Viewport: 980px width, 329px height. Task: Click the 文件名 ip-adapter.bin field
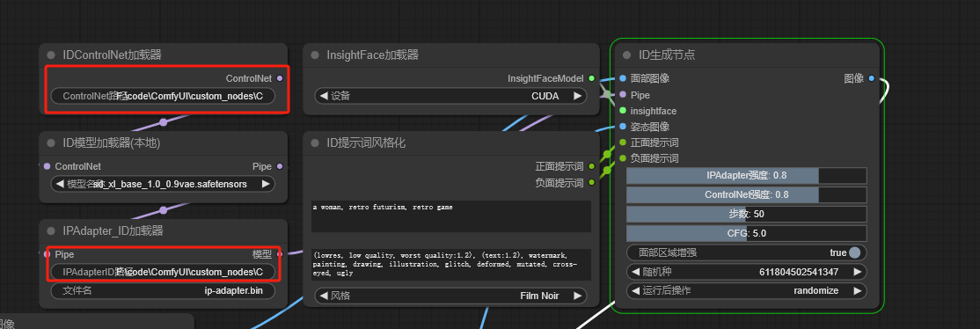(x=163, y=291)
